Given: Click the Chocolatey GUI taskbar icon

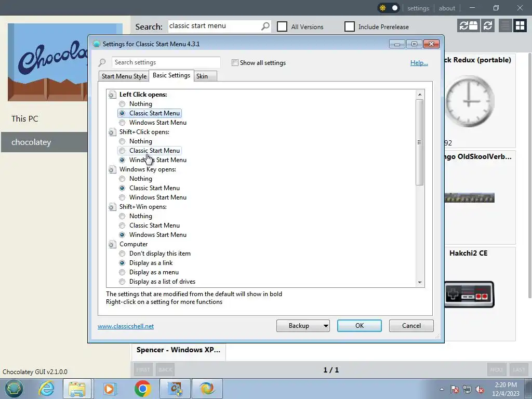Looking at the screenshot, I should point(175,389).
